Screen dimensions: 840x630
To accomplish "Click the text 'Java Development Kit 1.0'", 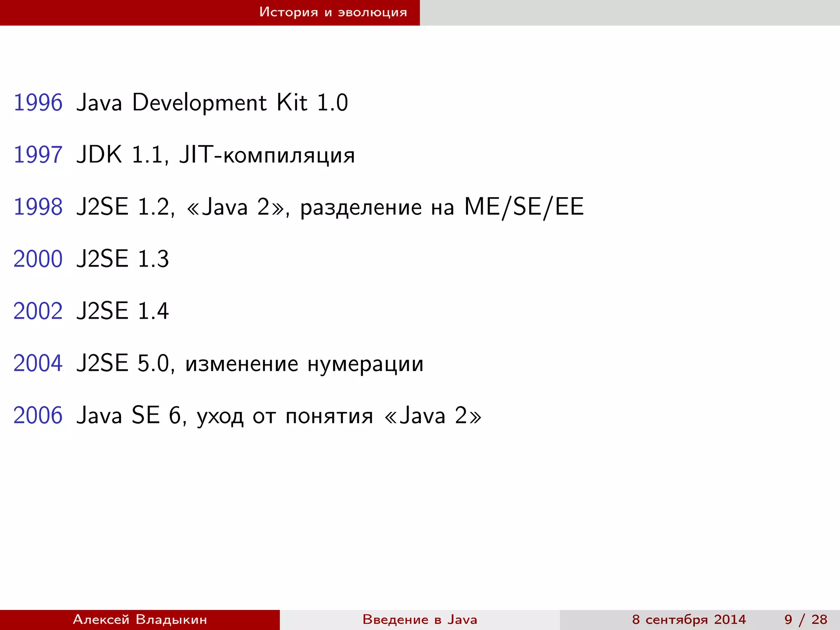I will click(212, 103).
